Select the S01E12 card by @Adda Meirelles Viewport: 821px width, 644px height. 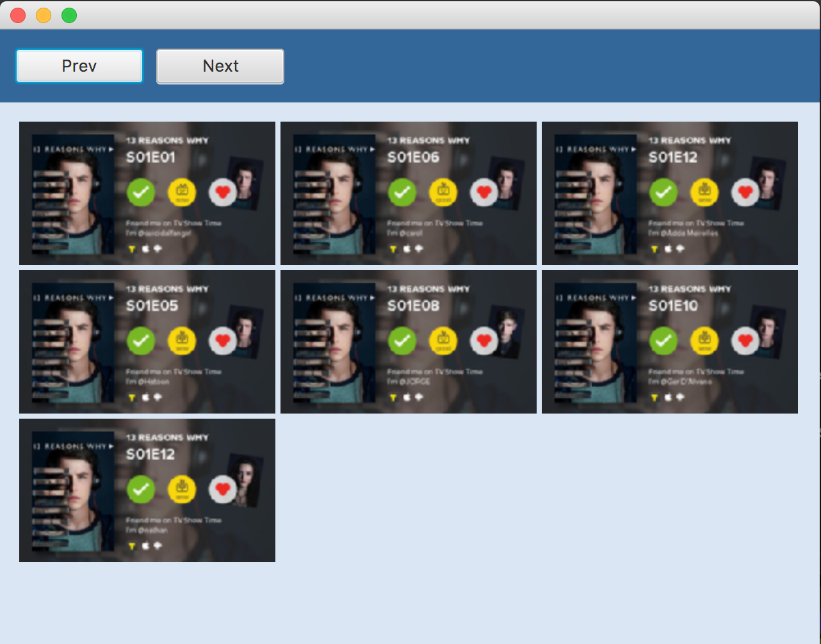(x=670, y=193)
